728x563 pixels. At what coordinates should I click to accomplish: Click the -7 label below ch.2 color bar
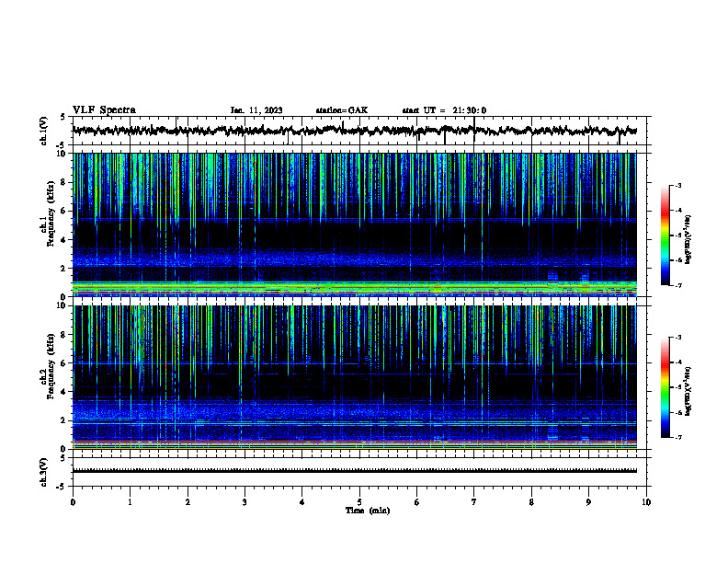(677, 437)
